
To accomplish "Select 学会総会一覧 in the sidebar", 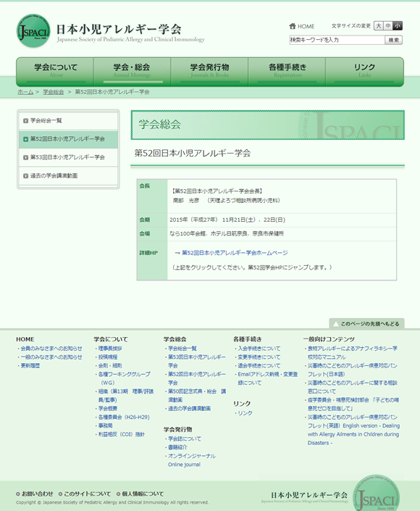I will (x=68, y=121).
